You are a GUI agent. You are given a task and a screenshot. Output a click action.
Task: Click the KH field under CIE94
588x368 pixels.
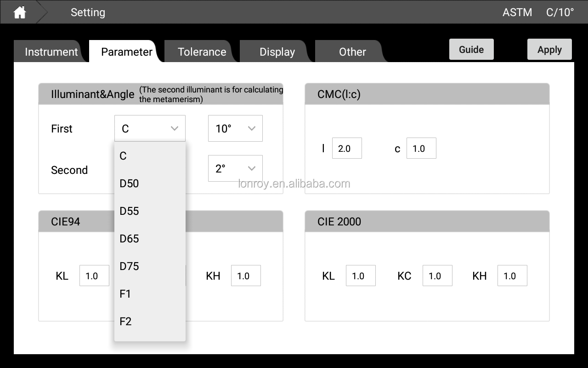tap(246, 275)
